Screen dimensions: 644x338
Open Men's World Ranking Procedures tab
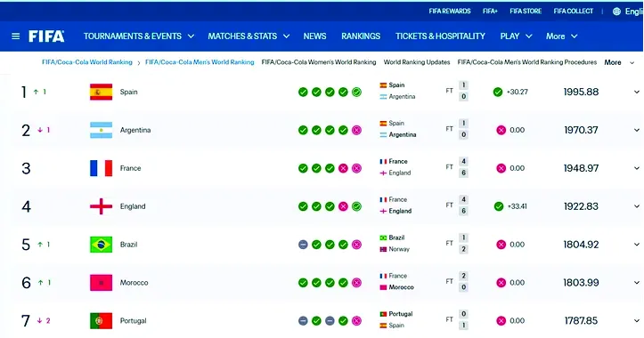[527, 62]
